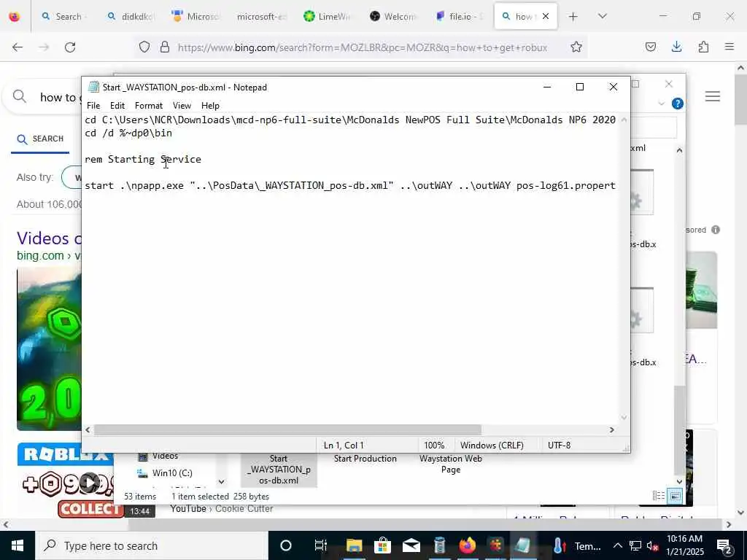Image resolution: width=747 pixels, height=560 pixels.
Task: Click the browser page vertical scrollbar thumb
Action: [740, 99]
